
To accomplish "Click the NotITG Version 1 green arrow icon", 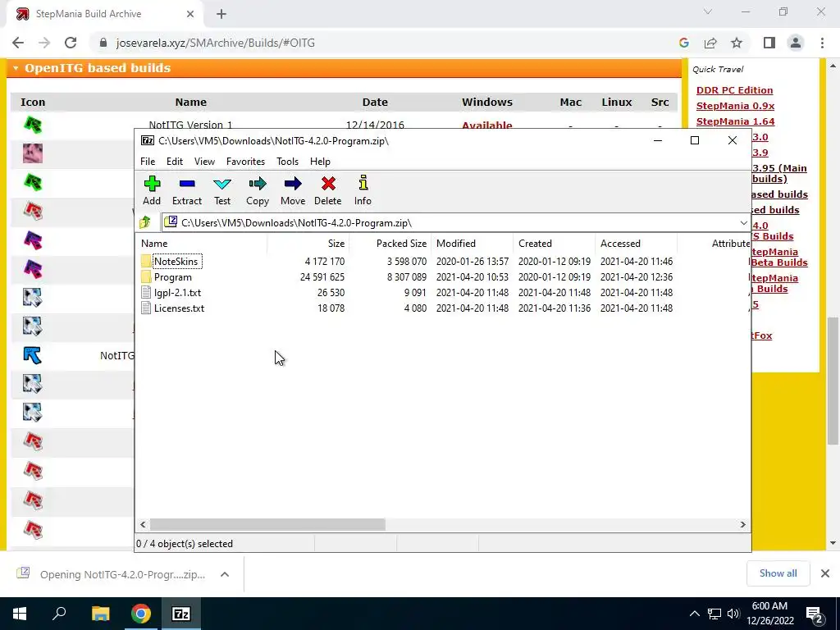I will click(33, 125).
